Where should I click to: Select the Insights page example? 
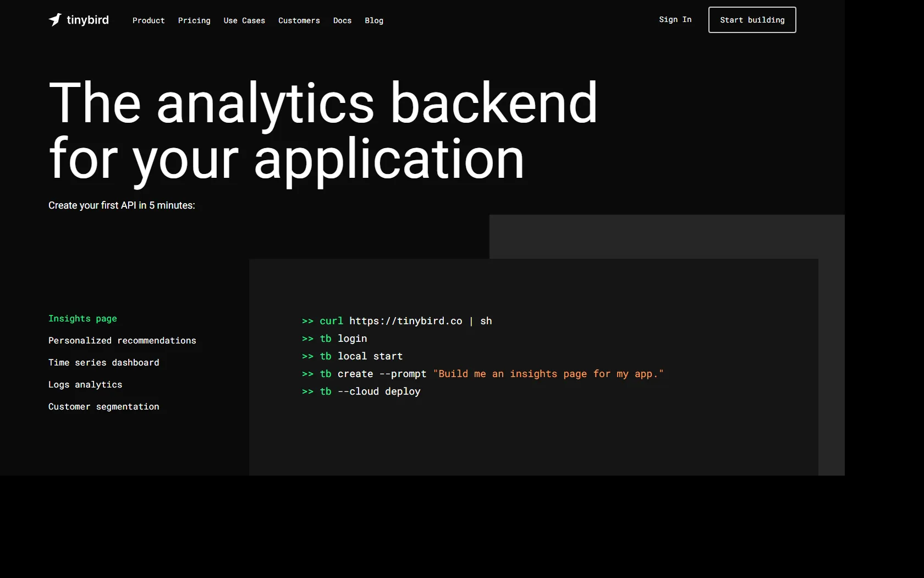pos(82,319)
